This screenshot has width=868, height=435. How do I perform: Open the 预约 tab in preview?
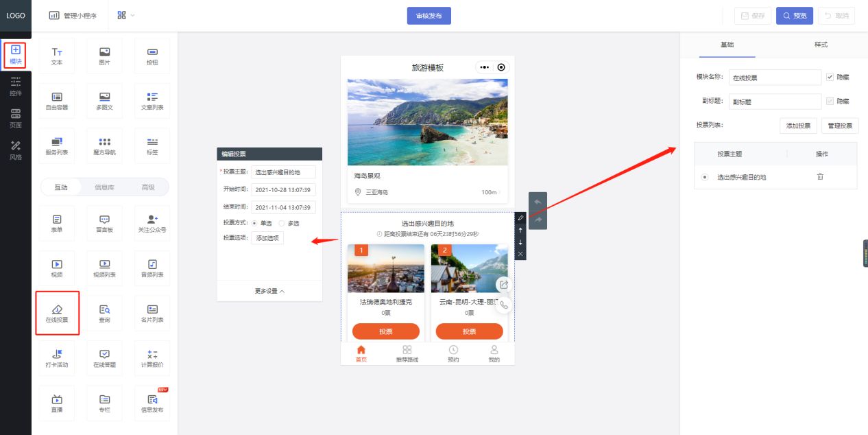453,353
